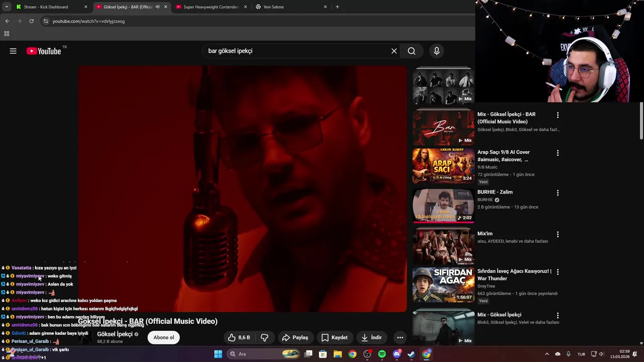Open Mix - Göksel İpekçi - BAR title
The image size is (644, 362).
point(506,118)
